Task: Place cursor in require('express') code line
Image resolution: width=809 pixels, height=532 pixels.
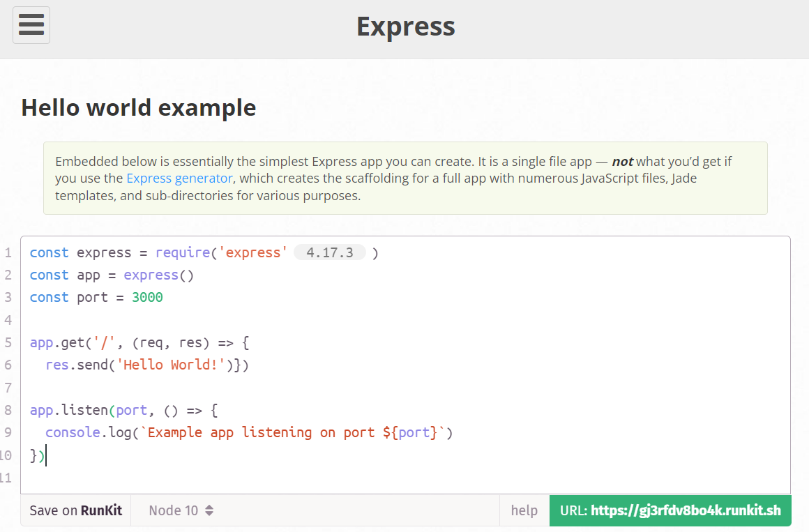Action: pyautogui.click(x=204, y=252)
